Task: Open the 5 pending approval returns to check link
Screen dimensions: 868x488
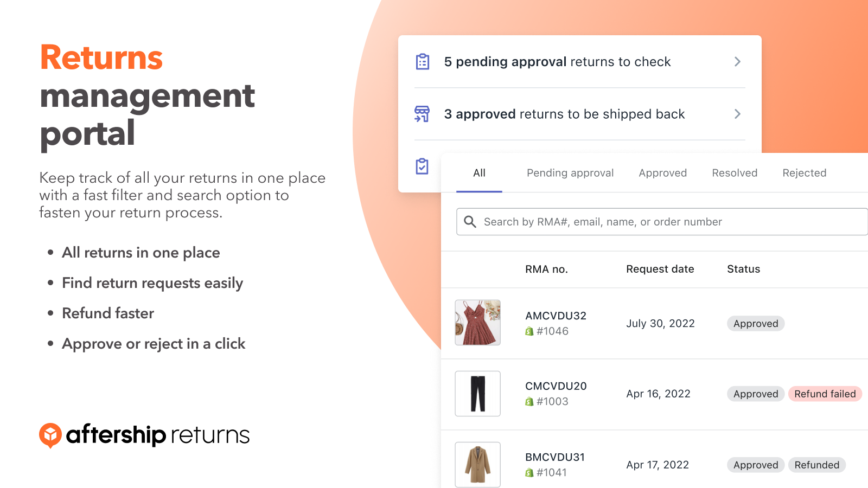Action: click(557, 62)
